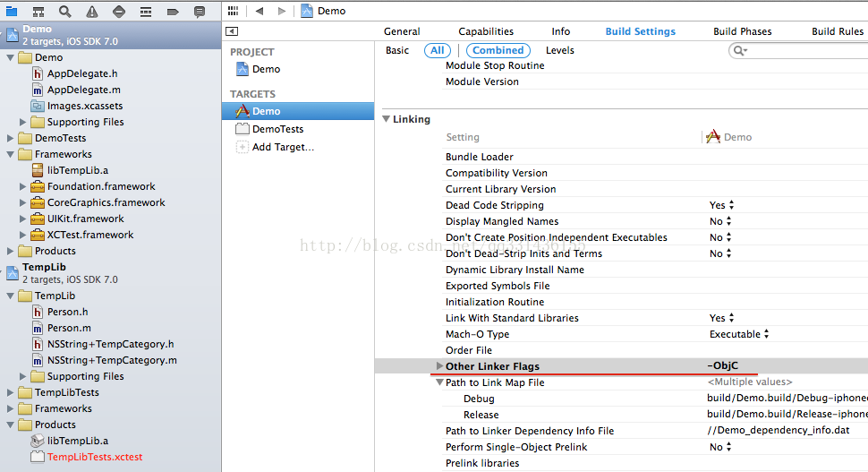The width and height of the screenshot is (868, 472).
Task: Switch to the Info tab
Action: coord(561,31)
